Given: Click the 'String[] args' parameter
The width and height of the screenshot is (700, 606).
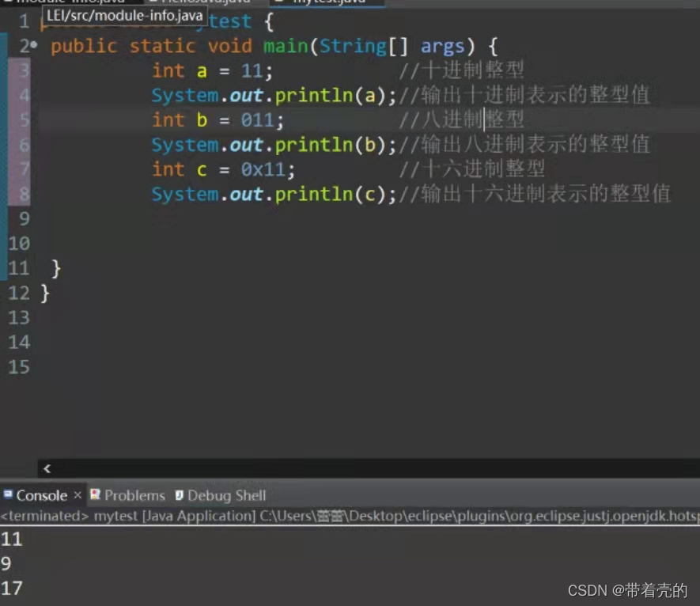Looking at the screenshot, I should (x=392, y=47).
